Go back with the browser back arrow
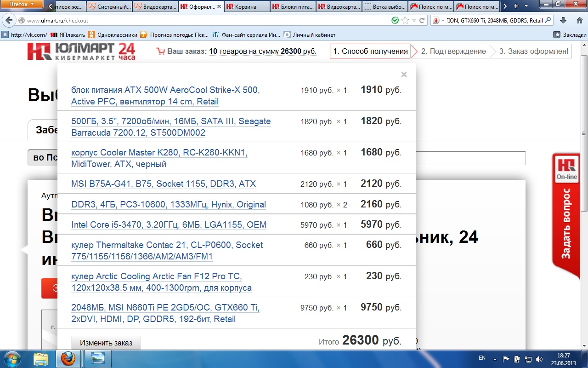The height and width of the screenshot is (368, 588). (x=9, y=21)
